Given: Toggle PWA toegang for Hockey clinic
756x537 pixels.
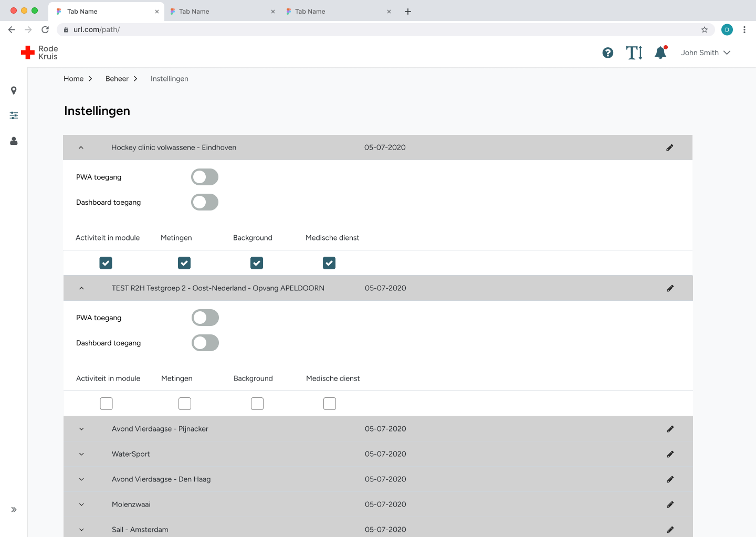Looking at the screenshot, I should 205,177.
